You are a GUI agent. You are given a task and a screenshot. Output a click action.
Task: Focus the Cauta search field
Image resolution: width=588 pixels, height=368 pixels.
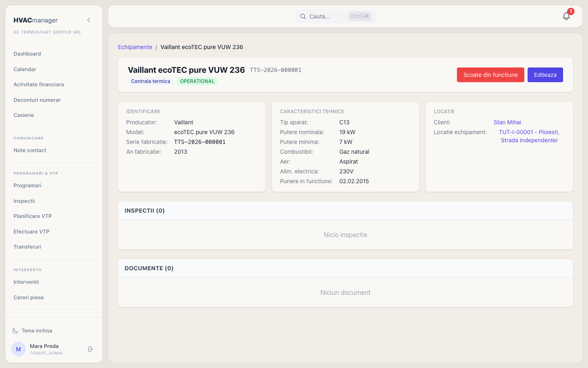pyautogui.click(x=336, y=16)
